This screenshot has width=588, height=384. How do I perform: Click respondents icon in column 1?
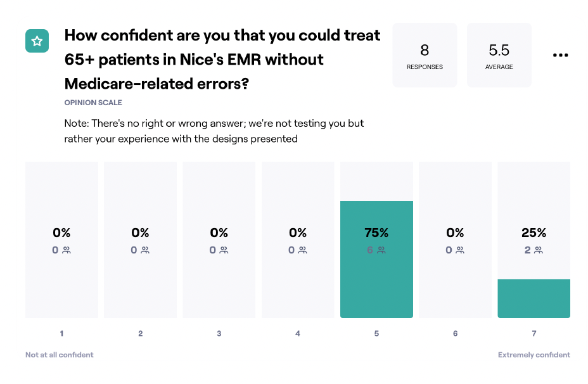point(67,250)
